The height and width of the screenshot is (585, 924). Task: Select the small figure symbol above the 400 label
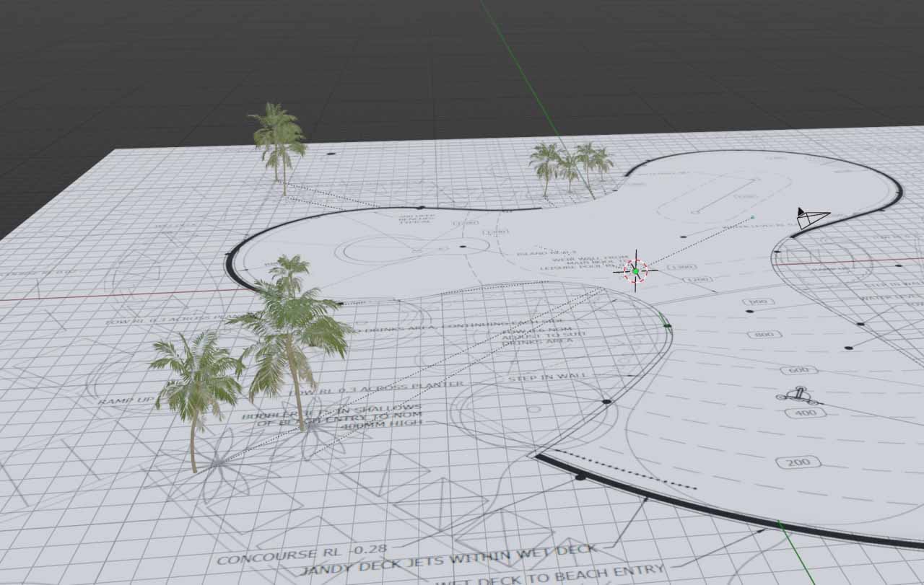coord(796,395)
